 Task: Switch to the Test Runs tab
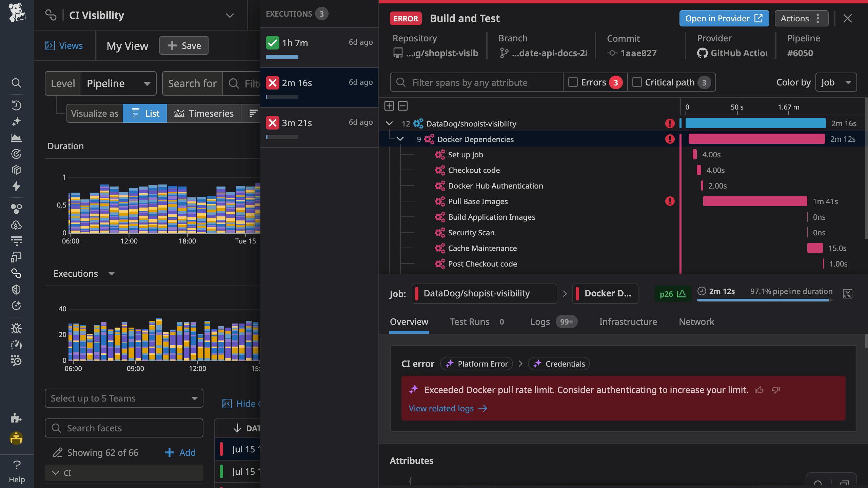tap(470, 321)
